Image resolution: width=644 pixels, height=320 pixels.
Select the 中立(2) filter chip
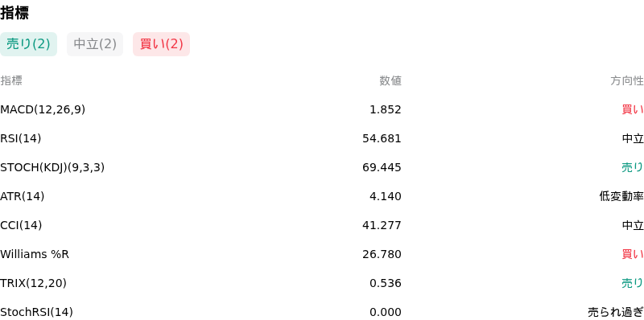(x=95, y=44)
